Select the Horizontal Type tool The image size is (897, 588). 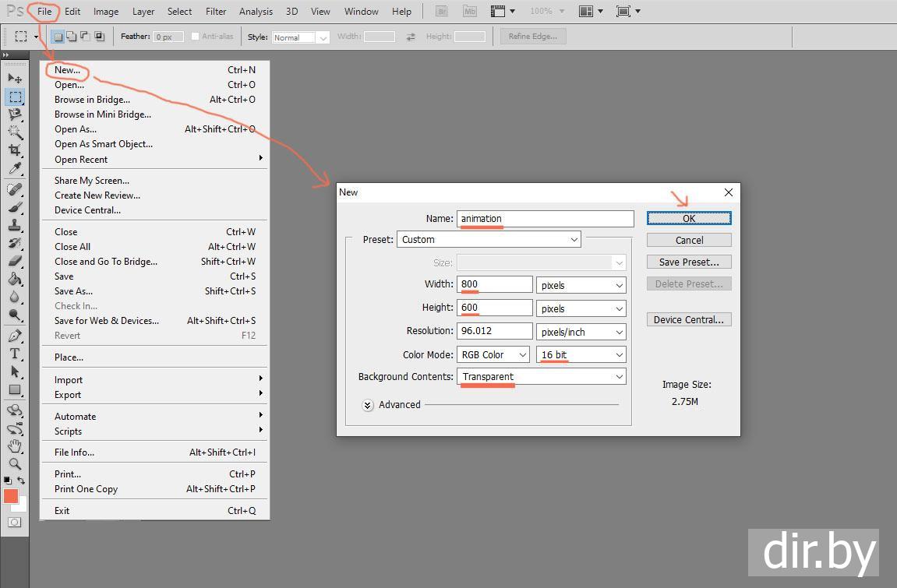coord(15,354)
